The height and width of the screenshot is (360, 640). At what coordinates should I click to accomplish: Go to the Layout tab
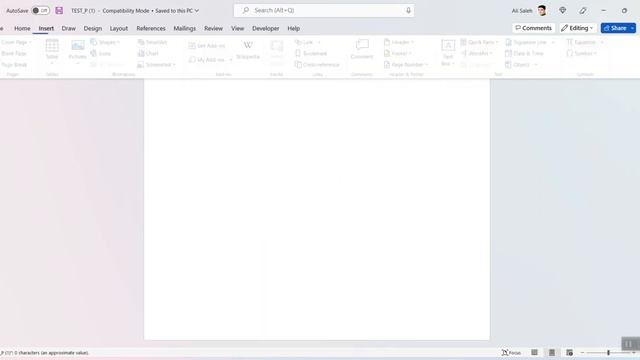click(119, 28)
